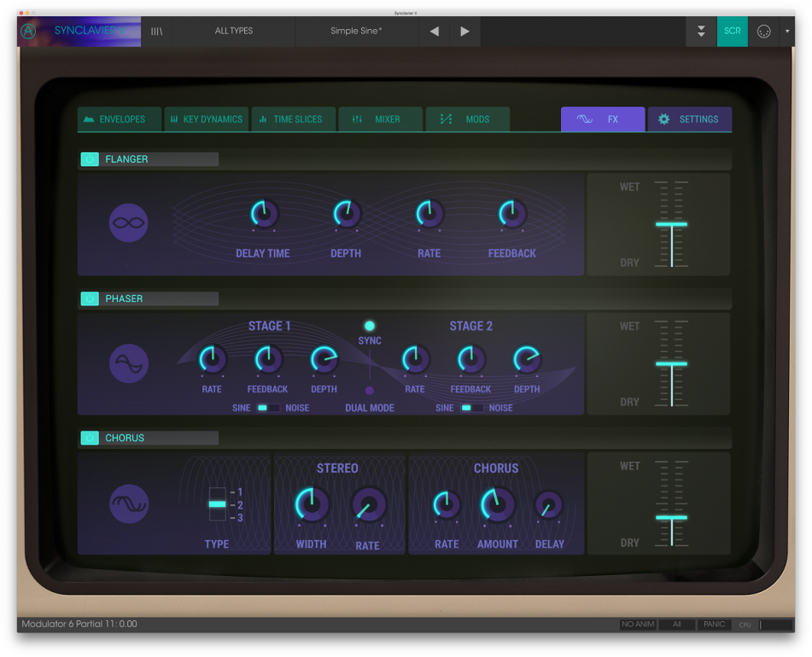Adjust the Flanger Wet/Dry slider
This screenshot has width=812, height=657.
(x=674, y=225)
